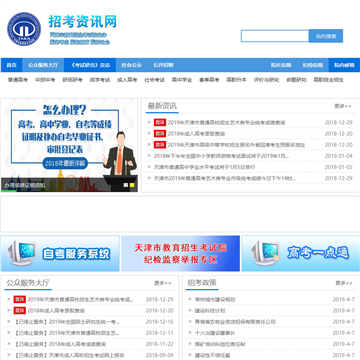Open 2019年天津市普通高校招生艺术类 item in 公众服务大厅

click(x=80, y=299)
